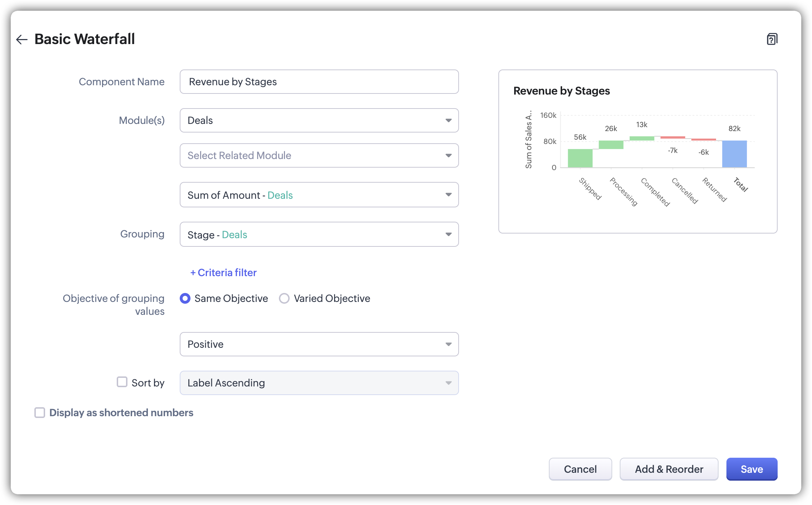Open the help document icon
812x505 pixels.
[x=772, y=39]
